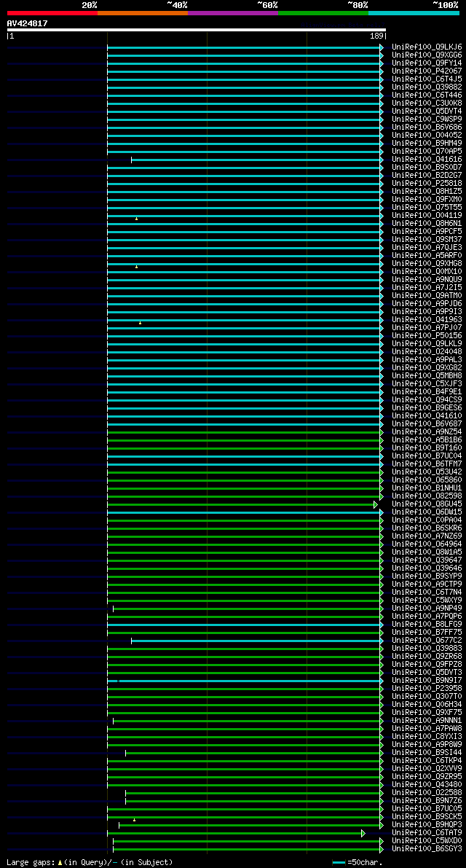Click hit label UniRef100_B8LFG9
The height and width of the screenshot is (868, 466).
pyautogui.click(x=427, y=624)
